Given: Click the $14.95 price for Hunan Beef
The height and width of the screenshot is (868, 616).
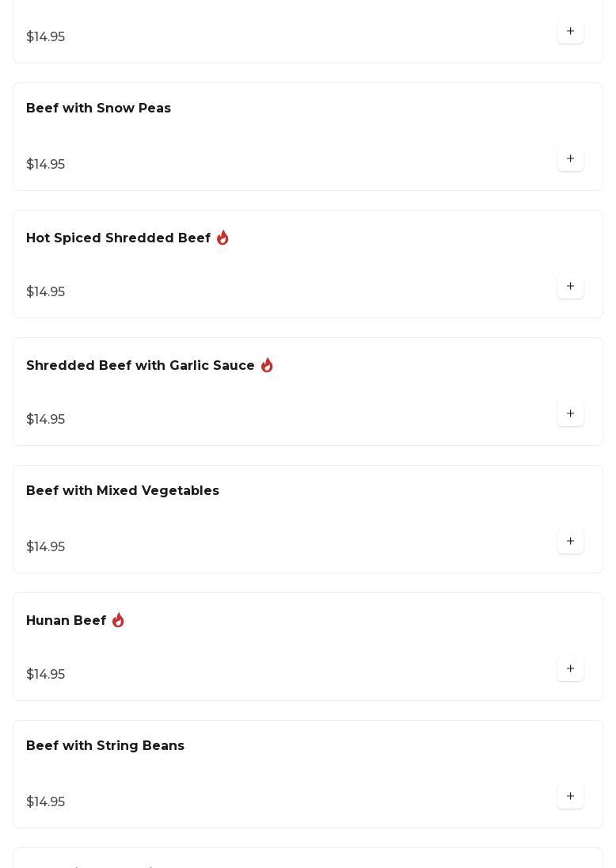Looking at the screenshot, I should tap(46, 675).
